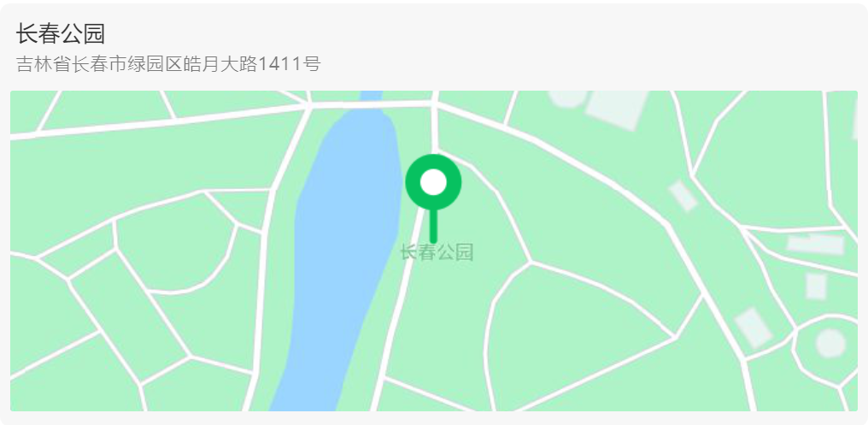The height and width of the screenshot is (425, 868).
Task: Click the address 吉林省长春市绿园区皓月大路1411号
Action: (x=168, y=64)
